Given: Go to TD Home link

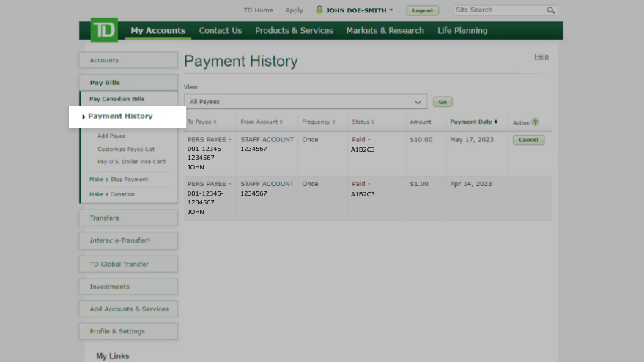Looking at the screenshot, I should pyautogui.click(x=258, y=10).
